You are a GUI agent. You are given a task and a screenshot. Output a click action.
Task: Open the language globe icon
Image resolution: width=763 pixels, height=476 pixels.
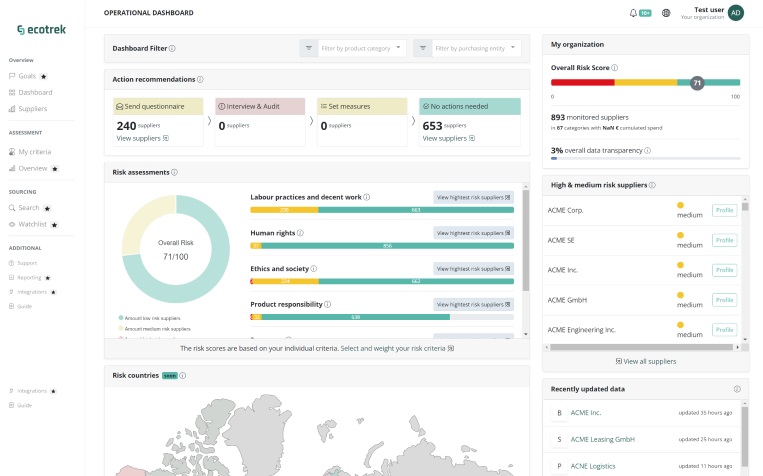click(x=666, y=13)
